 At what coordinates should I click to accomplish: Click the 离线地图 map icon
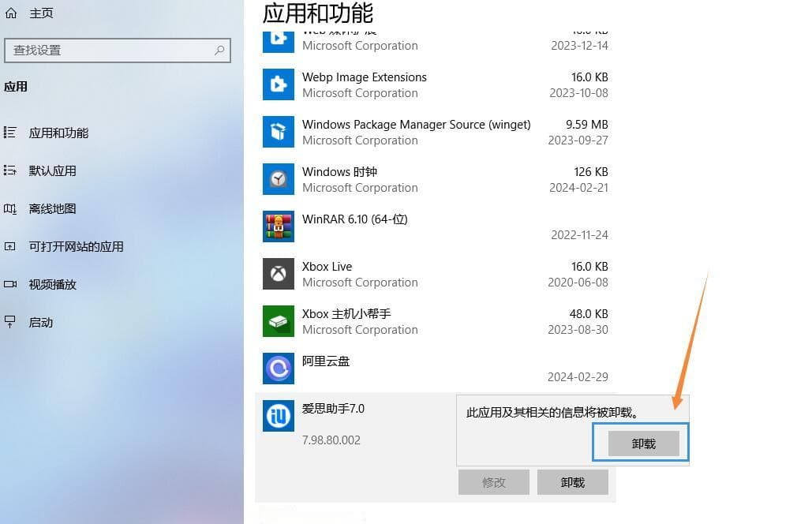click(x=9, y=208)
